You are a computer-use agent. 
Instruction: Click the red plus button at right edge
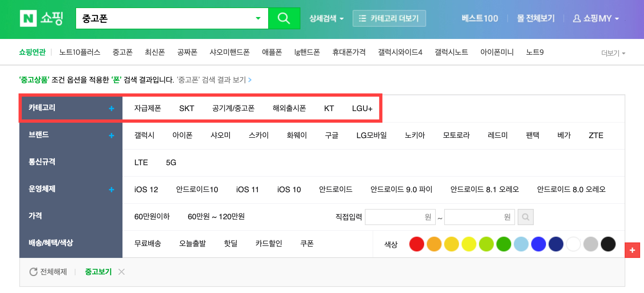tap(632, 250)
